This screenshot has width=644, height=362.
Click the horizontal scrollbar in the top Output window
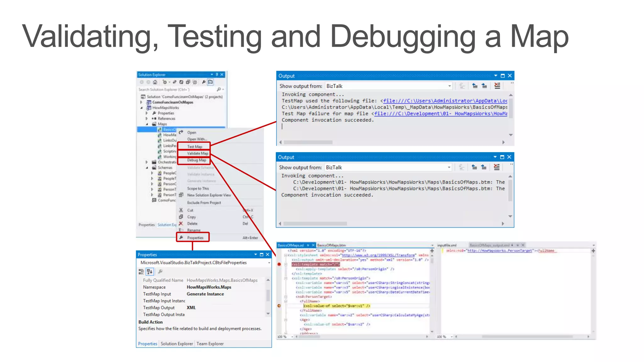pyautogui.click(x=308, y=142)
